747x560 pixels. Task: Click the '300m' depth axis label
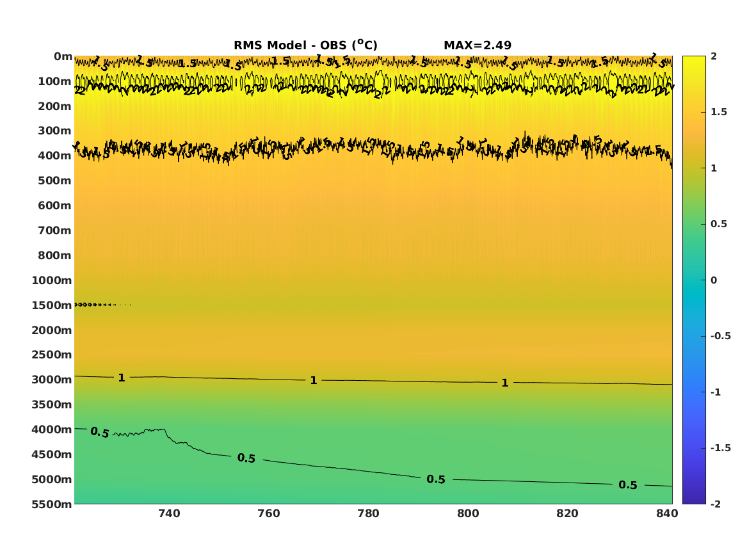tap(55, 131)
